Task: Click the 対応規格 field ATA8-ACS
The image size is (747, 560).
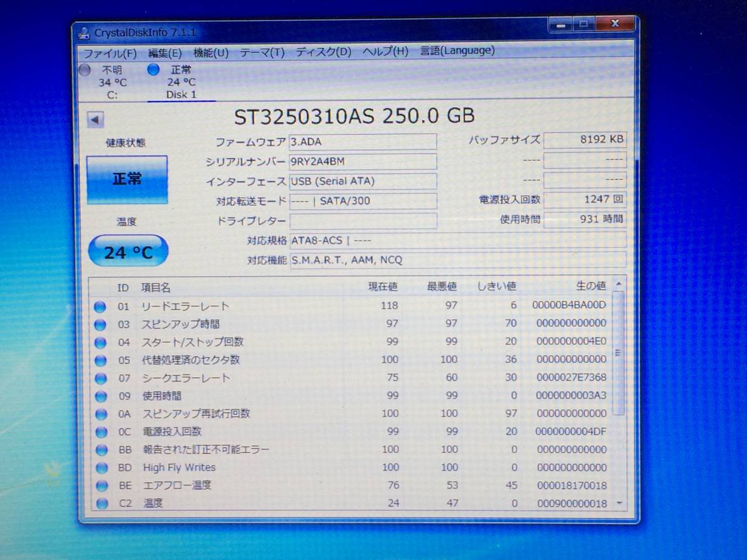Action: (458, 240)
